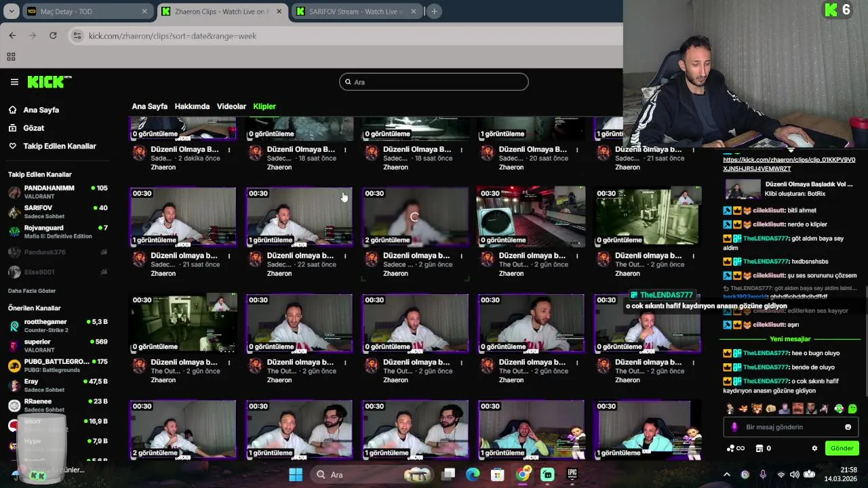Close the Maç Detay - TOD tab
The width and height of the screenshot is (868, 488).
pyautogui.click(x=144, y=12)
